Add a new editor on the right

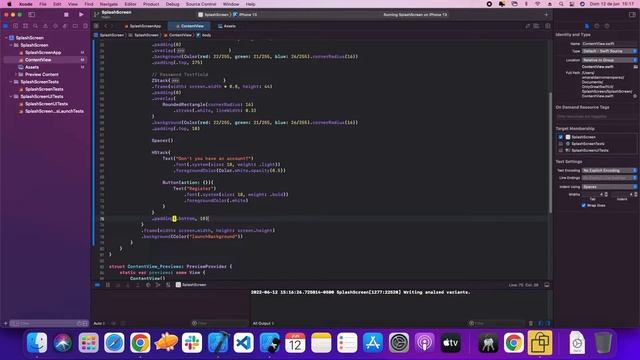coord(547,26)
